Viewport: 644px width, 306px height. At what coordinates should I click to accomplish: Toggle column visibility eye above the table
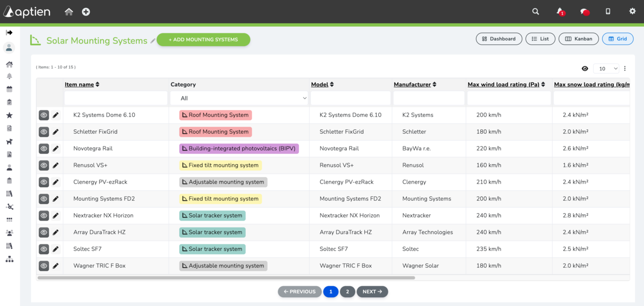click(585, 69)
